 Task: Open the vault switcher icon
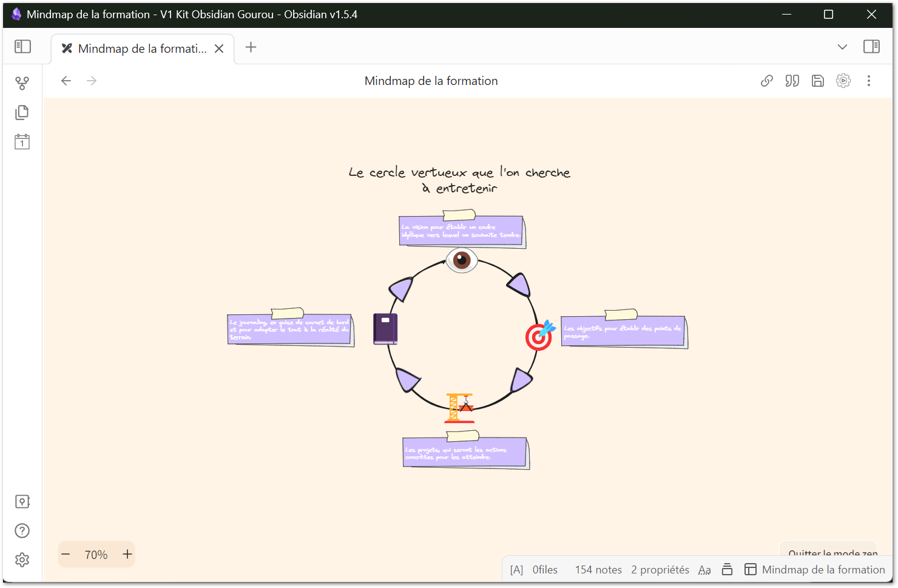pos(22,502)
